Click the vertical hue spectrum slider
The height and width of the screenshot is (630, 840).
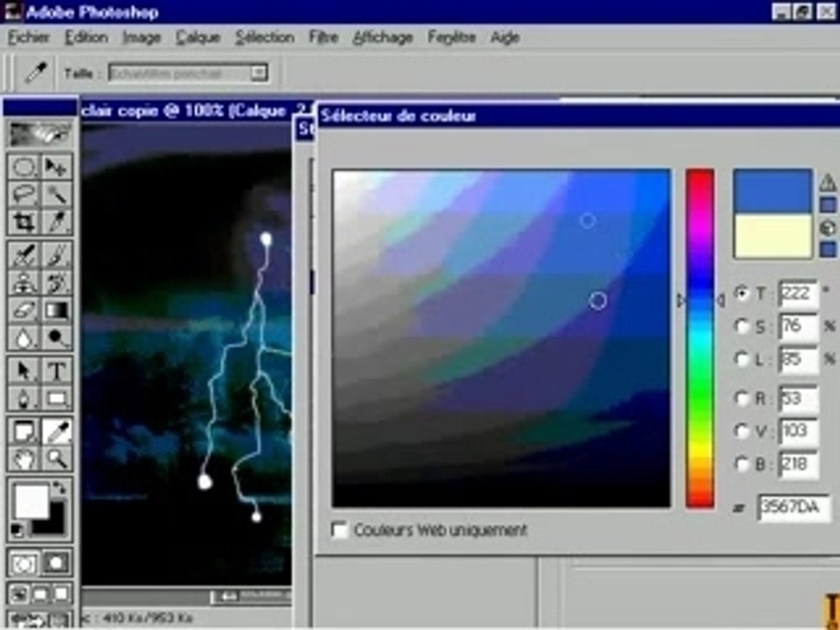(700, 338)
